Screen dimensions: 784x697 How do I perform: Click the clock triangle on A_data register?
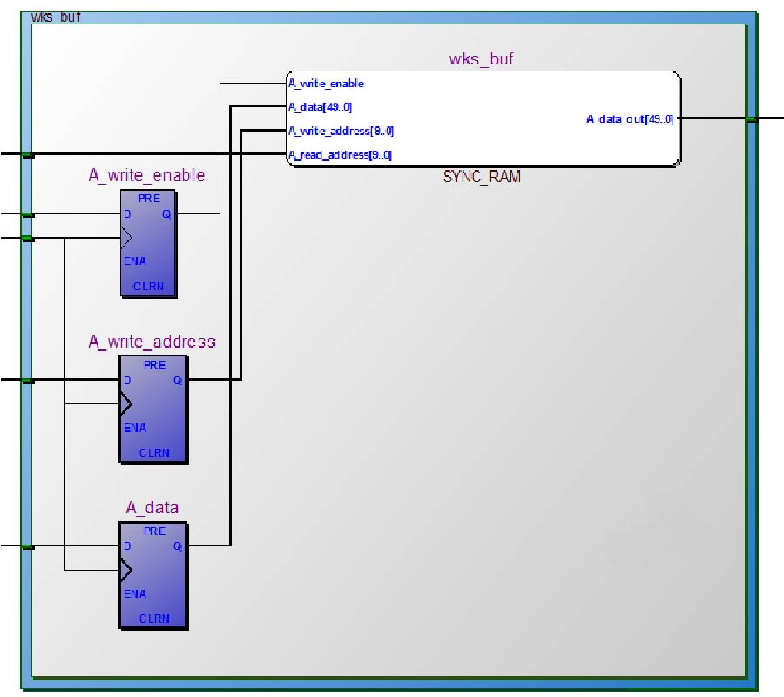pyautogui.click(x=126, y=570)
